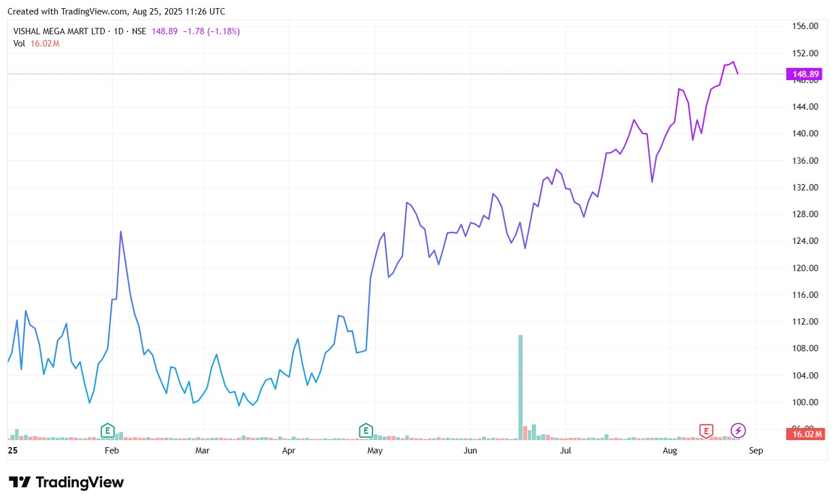This screenshot has height=504, width=835.
Task: Click the 100.00 price axis label
Action: [805, 402]
